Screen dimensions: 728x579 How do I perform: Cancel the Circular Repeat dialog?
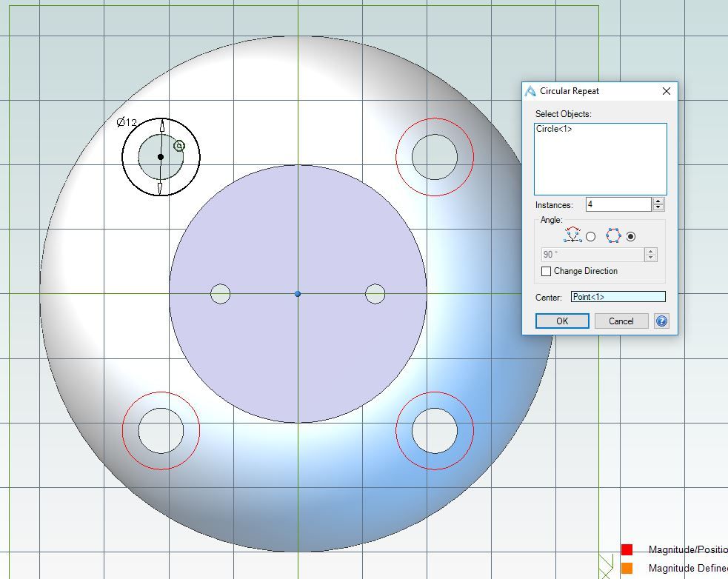(x=621, y=321)
